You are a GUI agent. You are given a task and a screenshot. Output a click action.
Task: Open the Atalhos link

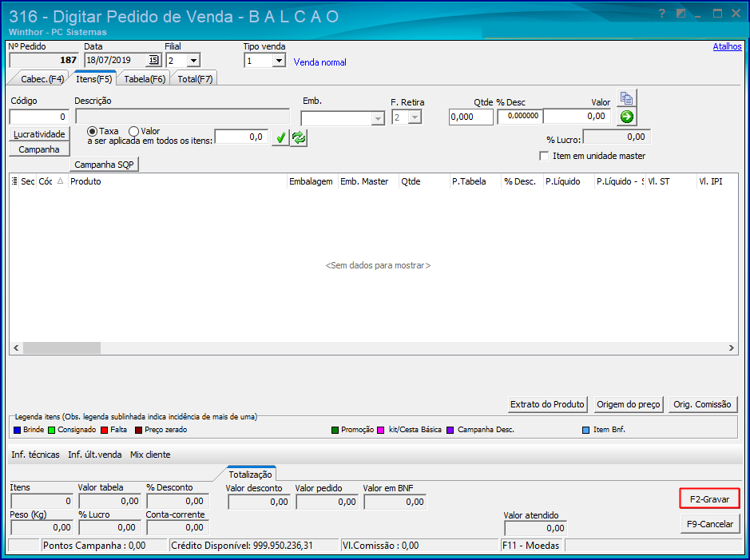click(727, 46)
